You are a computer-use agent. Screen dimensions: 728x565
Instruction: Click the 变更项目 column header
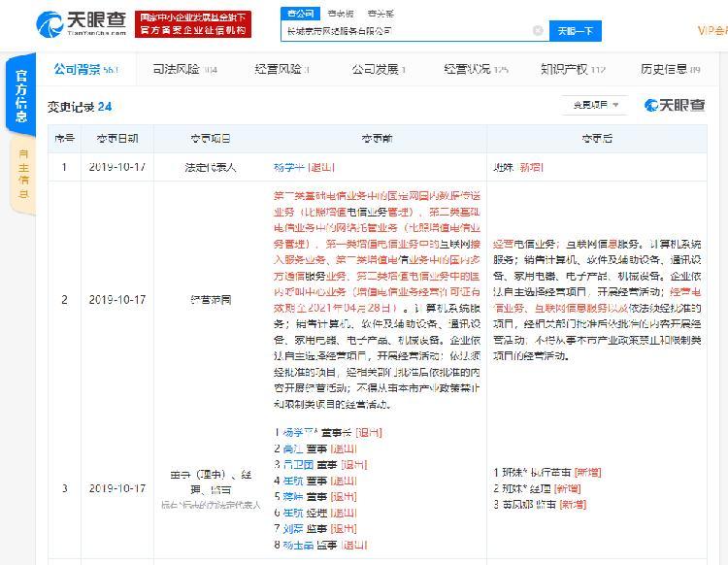pos(211,139)
